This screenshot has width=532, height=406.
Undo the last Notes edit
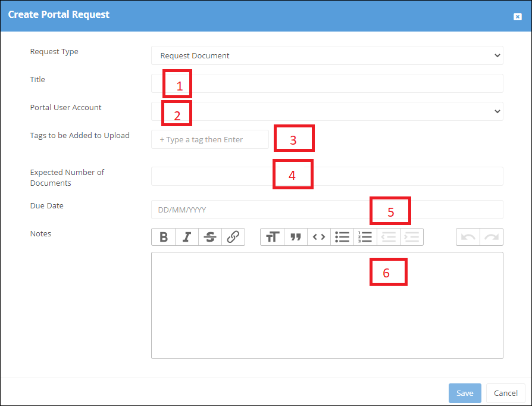point(468,236)
